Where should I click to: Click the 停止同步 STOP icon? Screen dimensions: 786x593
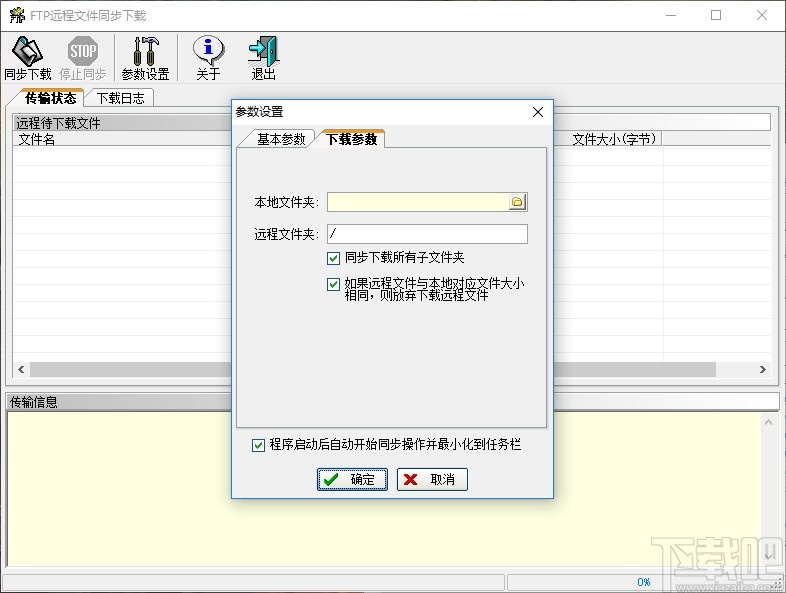83,57
